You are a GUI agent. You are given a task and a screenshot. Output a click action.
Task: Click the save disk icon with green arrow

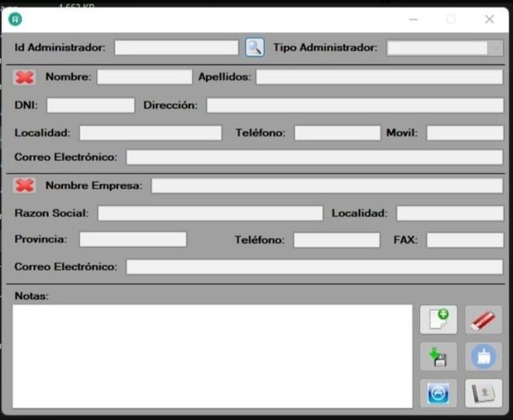pos(438,357)
